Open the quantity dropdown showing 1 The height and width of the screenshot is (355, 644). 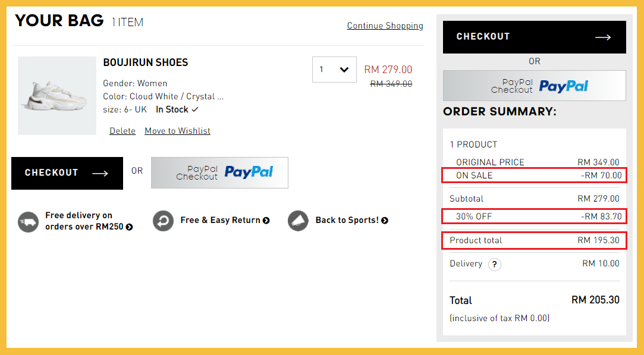point(334,70)
